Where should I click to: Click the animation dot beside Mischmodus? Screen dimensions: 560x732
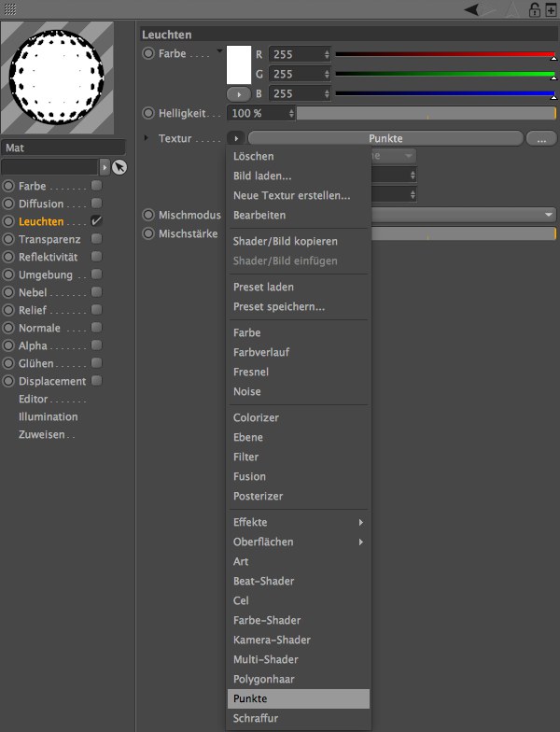[x=148, y=215]
